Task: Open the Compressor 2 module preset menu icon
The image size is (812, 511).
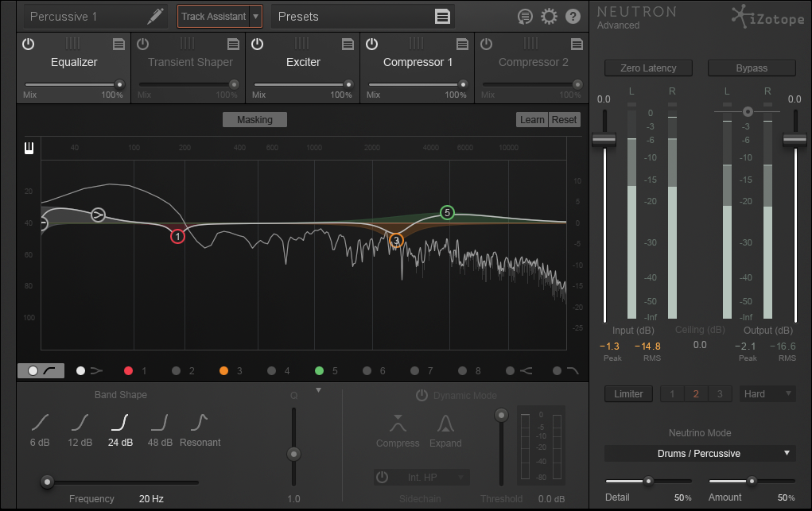Action: pyautogui.click(x=577, y=44)
